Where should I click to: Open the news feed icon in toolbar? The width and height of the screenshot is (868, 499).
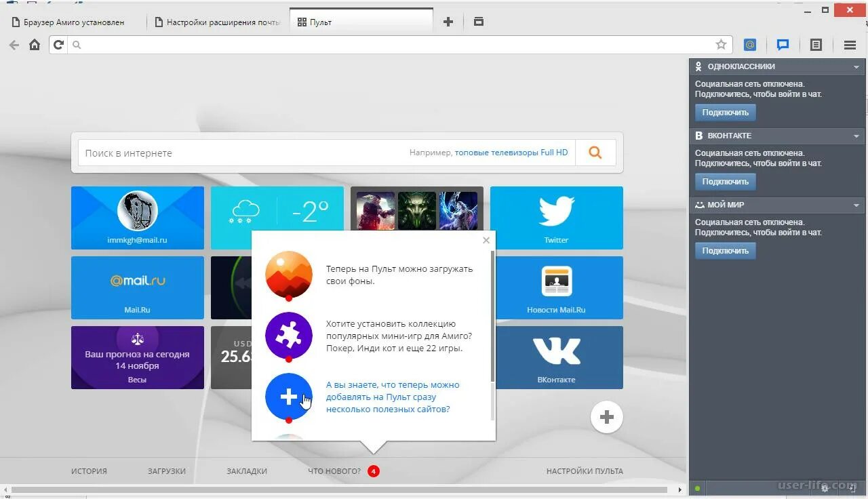pos(816,45)
